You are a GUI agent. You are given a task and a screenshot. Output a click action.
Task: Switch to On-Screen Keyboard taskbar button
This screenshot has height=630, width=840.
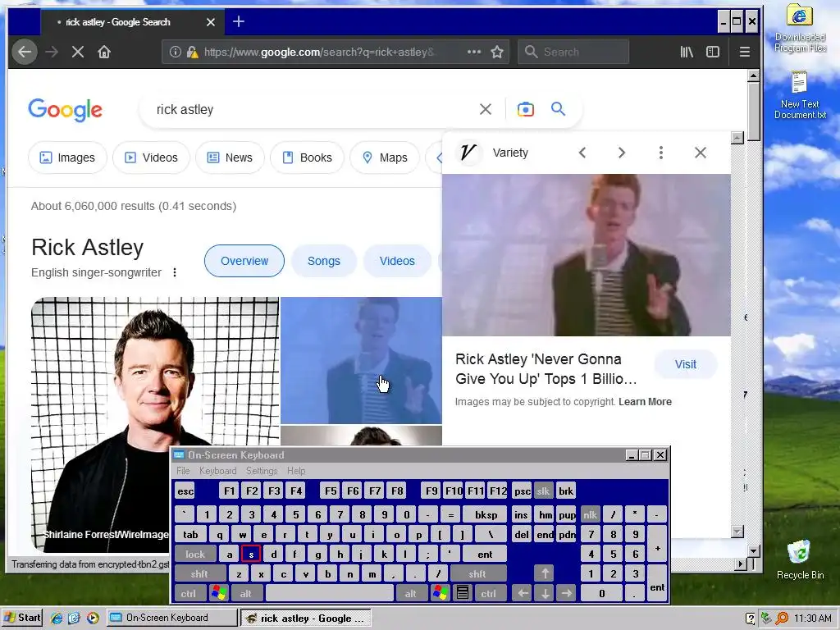tap(172, 618)
